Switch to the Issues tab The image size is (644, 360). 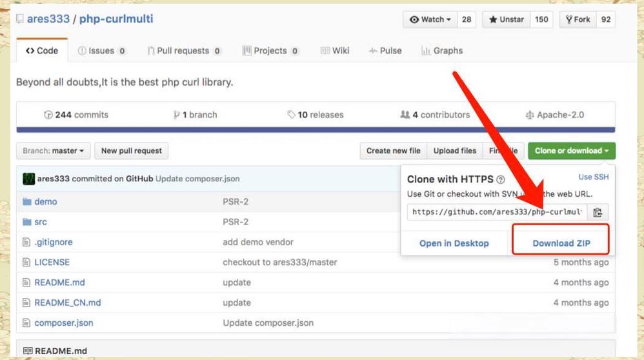[x=101, y=51]
